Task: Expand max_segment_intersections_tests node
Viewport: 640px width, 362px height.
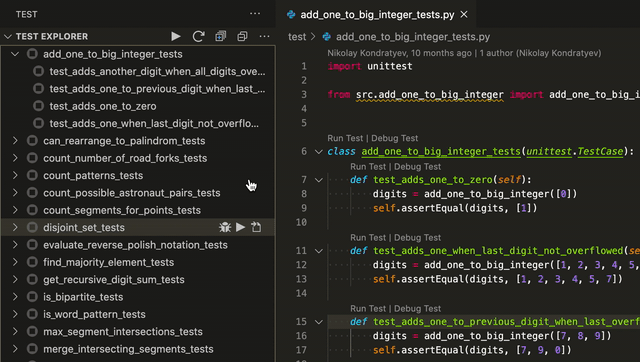Action: point(15,331)
